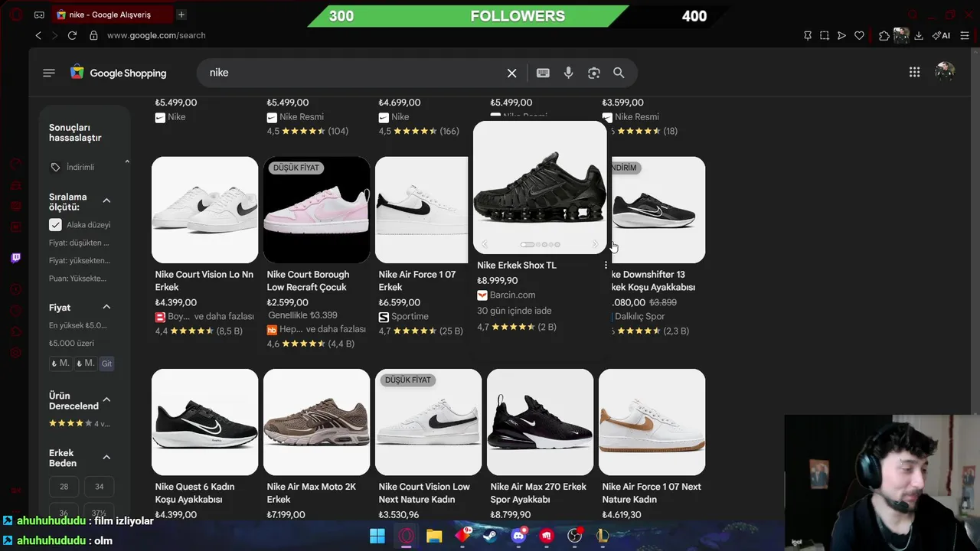The image size is (980, 551).
Task: Open Riot Client from taskbar
Action: pyautogui.click(x=547, y=536)
